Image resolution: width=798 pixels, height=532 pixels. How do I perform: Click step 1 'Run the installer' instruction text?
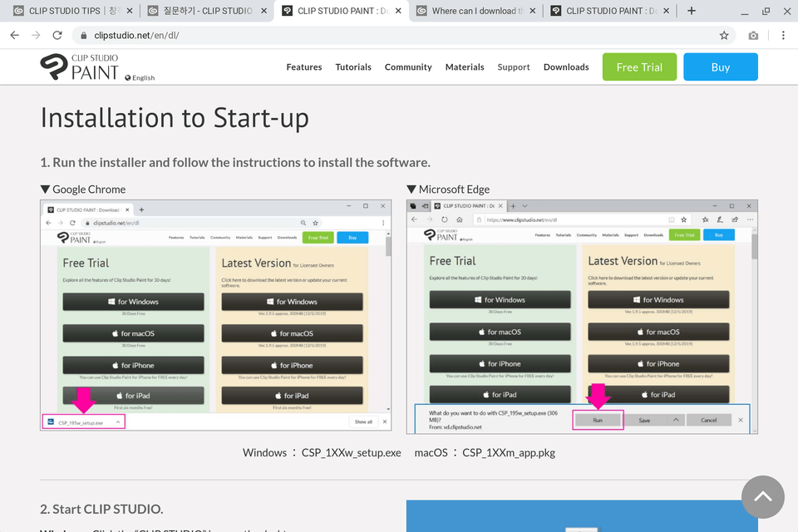[235, 162]
